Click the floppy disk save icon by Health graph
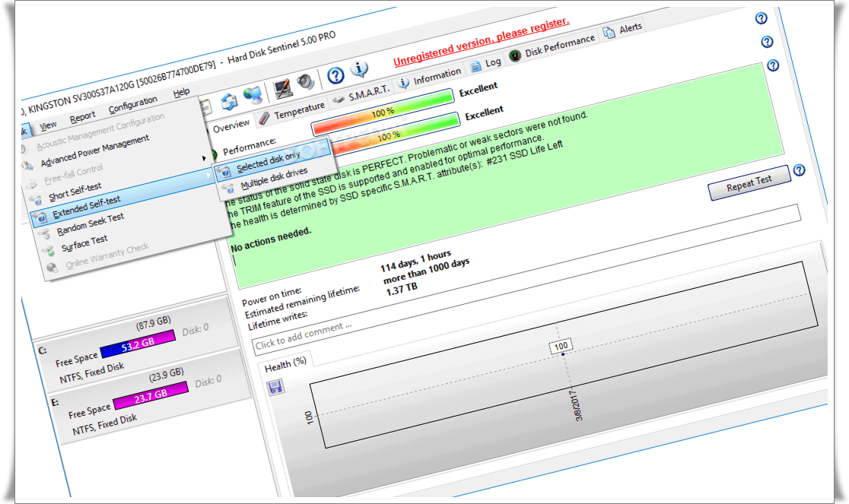This screenshot has width=849, height=504. click(x=275, y=387)
